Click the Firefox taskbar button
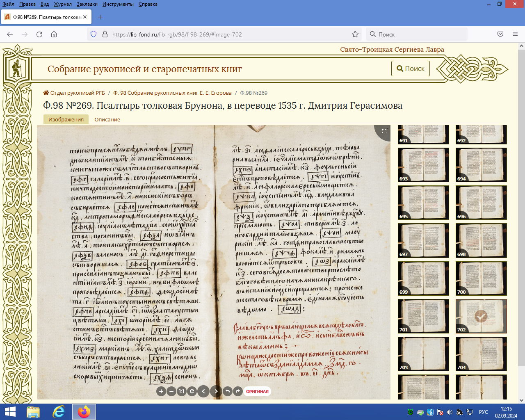 tap(84, 412)
